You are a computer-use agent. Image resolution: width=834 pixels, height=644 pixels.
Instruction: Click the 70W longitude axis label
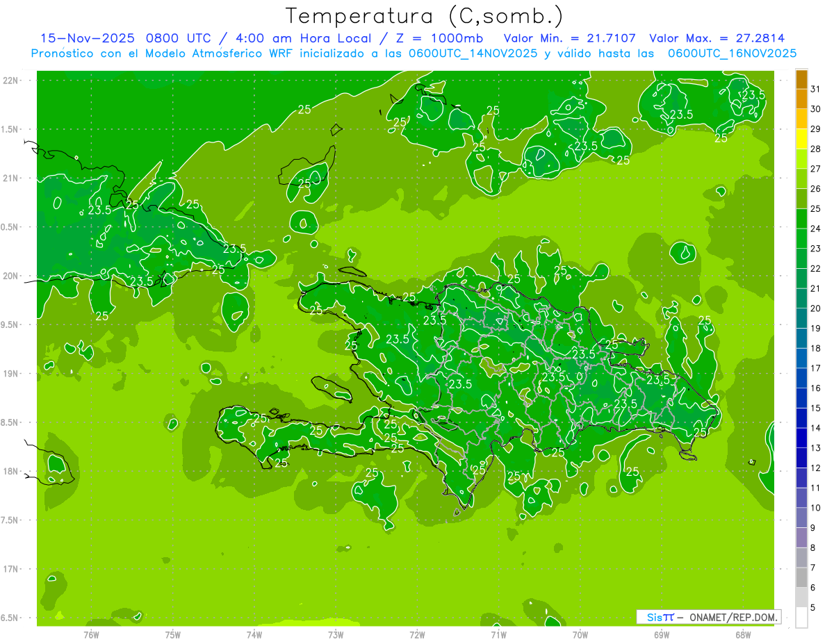(x=580, y=634)
